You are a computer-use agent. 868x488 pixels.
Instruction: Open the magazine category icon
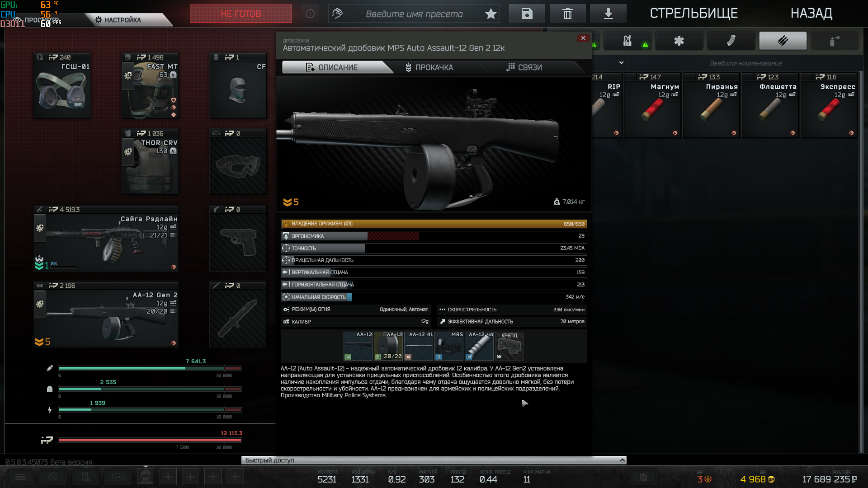coord(731,41)
